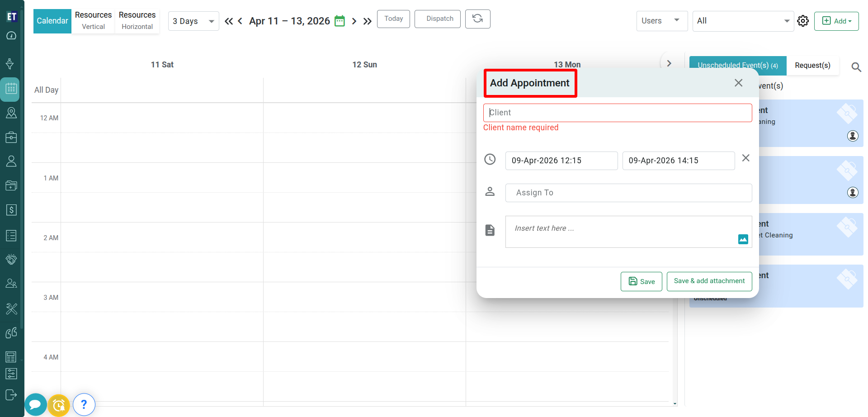Open the Users filter dropdown

pyautogui.click(x=661, y=21)
